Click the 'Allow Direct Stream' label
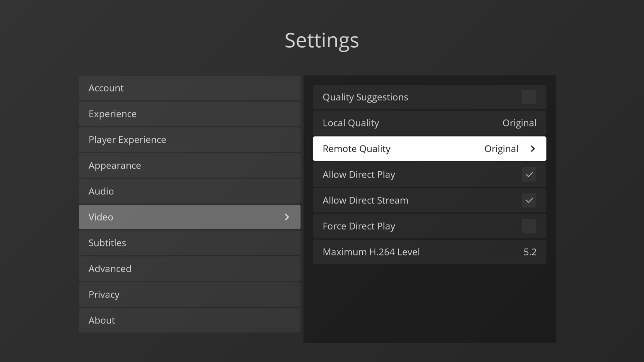This screenshot has width=644, height=362. 365,200
